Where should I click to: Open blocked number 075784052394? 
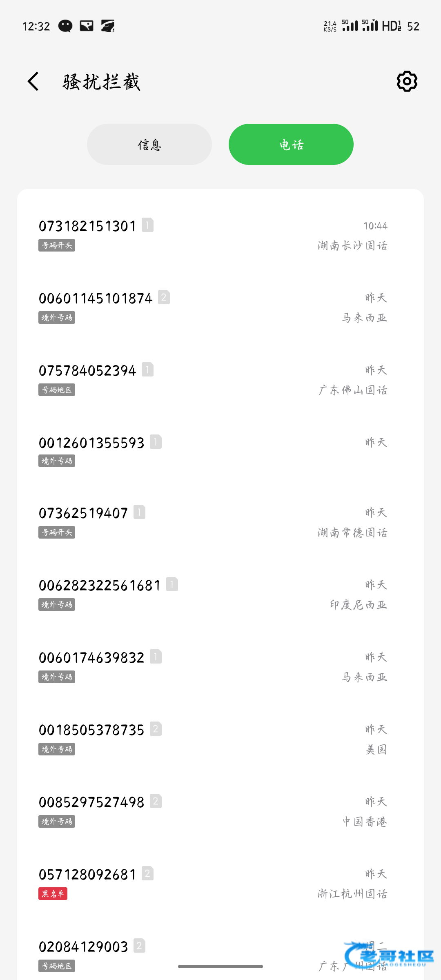pos(87,371)
